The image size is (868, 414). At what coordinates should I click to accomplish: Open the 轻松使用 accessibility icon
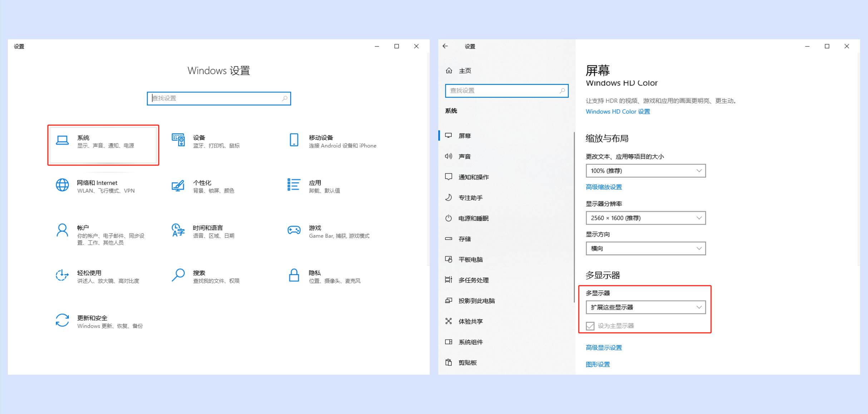tap(62, 275)
